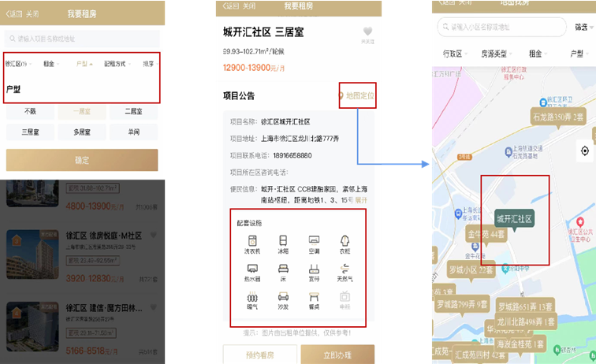Click the 城开汇社区 marker on the map

tap(514, 217)
